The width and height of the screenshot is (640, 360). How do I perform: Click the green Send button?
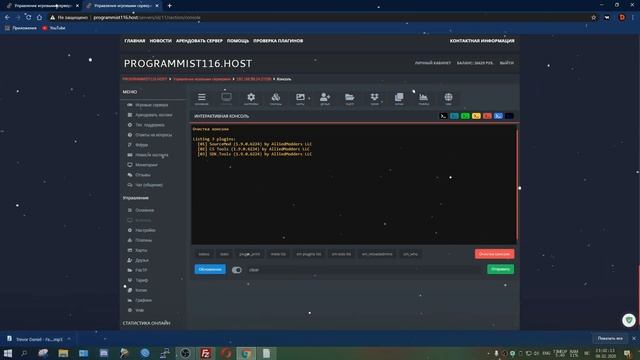pos(500,269)
